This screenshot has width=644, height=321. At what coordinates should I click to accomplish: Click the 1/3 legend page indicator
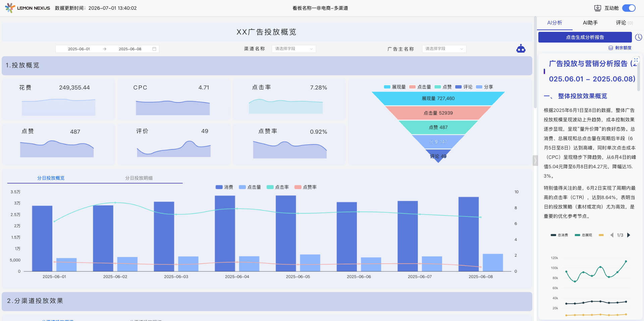point(620,235)
